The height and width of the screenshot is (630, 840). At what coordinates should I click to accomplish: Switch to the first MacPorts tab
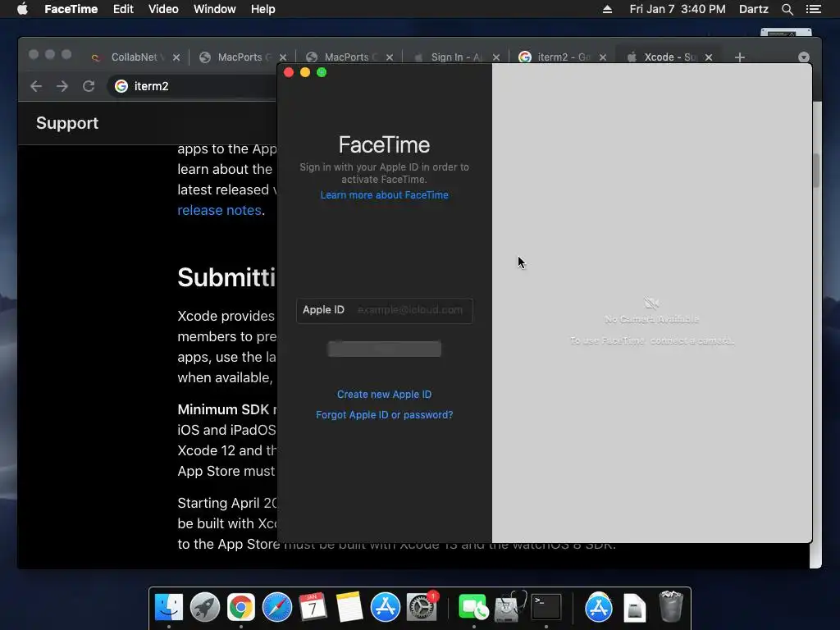pyautogui.click(x=241, y=57)
